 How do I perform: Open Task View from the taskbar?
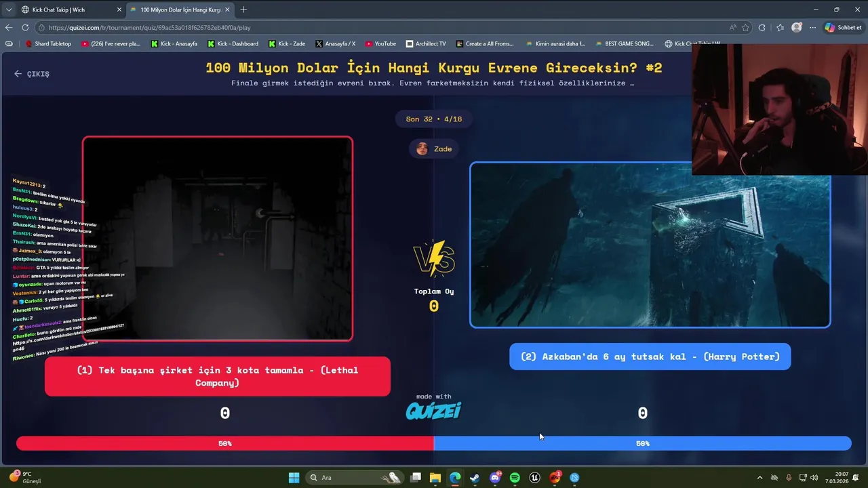click(416, 478)
